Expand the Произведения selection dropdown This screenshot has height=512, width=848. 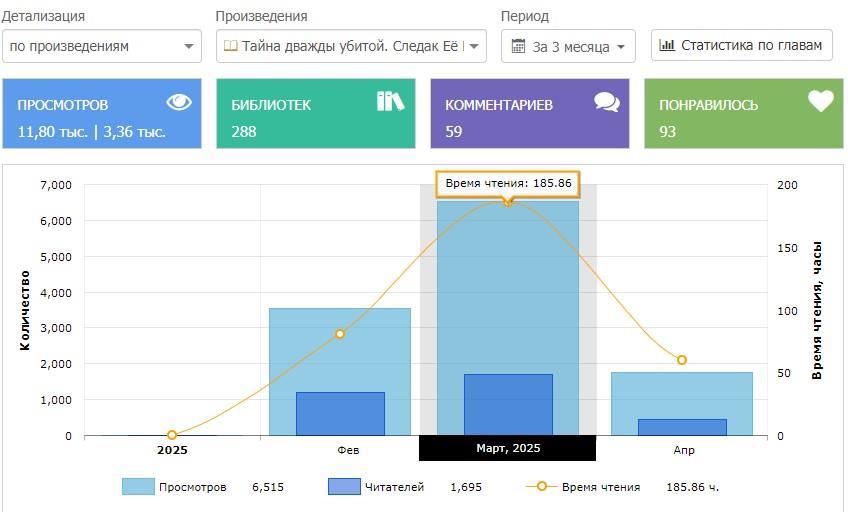474,46
